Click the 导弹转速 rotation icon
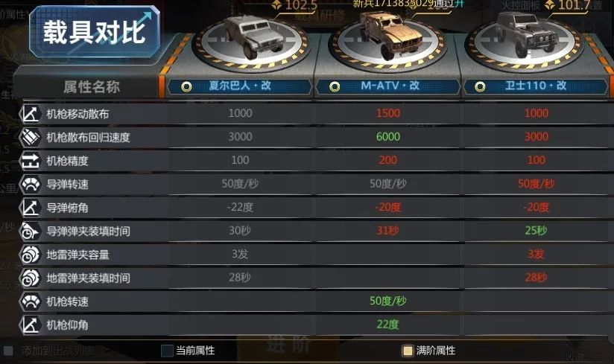Screen dimensions: 614x364 tap(30, 184)
